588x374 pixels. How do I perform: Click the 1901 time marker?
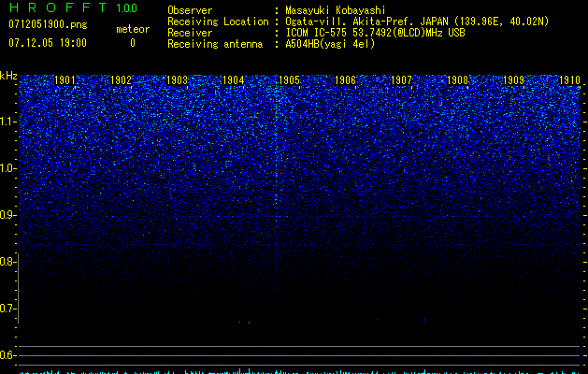65,80
